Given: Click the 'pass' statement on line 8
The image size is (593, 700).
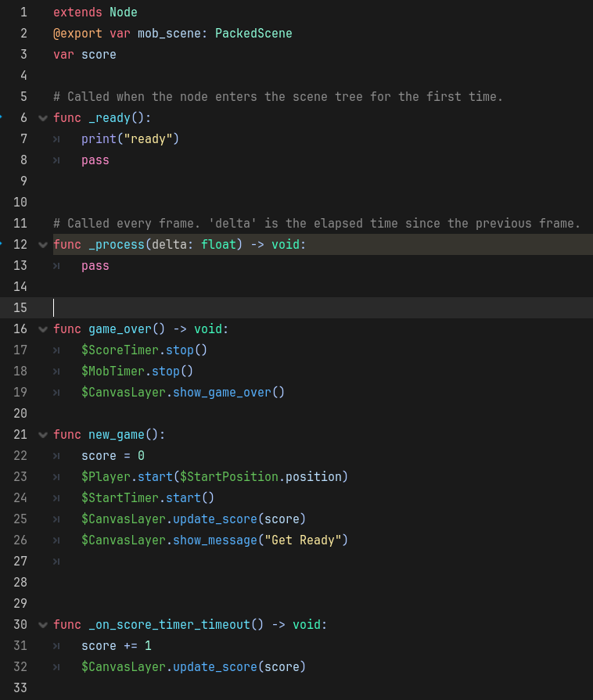Looking at the screenshot, I should (95, 160).
